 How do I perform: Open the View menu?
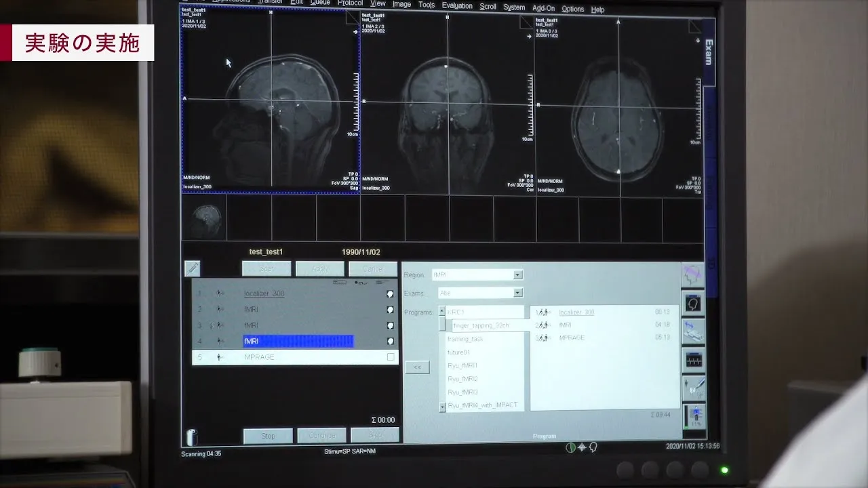pyautogui.click(x=378, y=3)
